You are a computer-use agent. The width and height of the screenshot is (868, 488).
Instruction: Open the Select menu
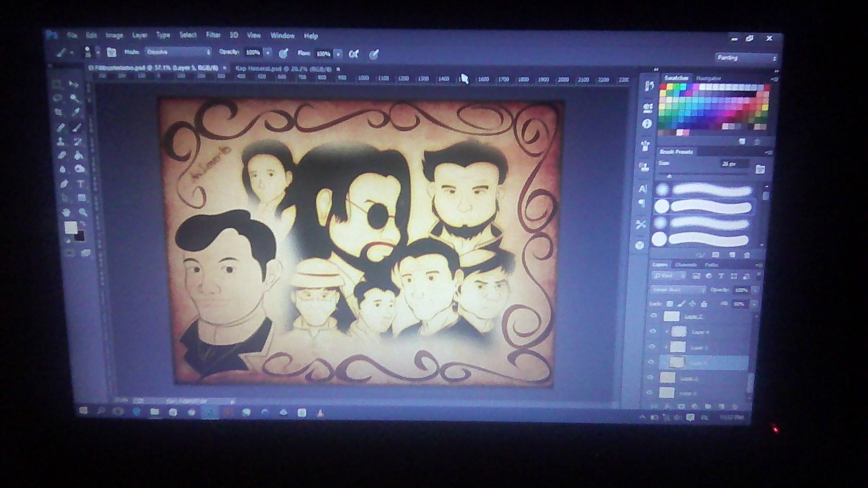coord(188,35)
